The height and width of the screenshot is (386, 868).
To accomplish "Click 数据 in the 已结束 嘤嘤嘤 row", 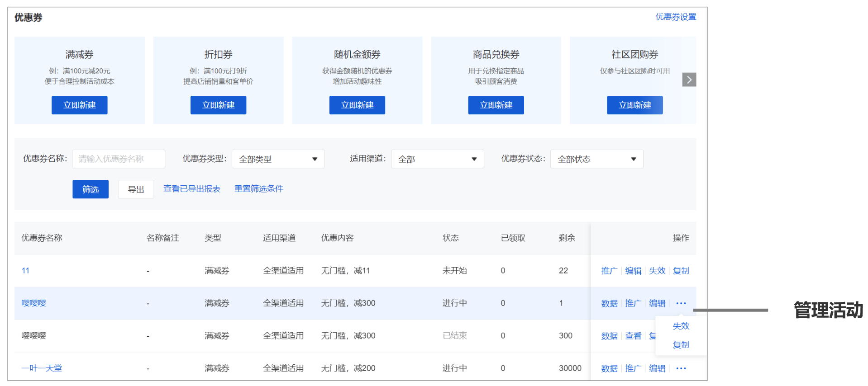I will [609, 336].
